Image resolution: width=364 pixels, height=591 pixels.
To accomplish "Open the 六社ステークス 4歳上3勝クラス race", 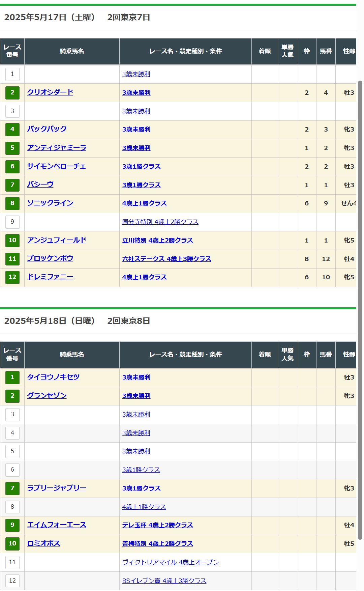I will click(x=166, y=259).
